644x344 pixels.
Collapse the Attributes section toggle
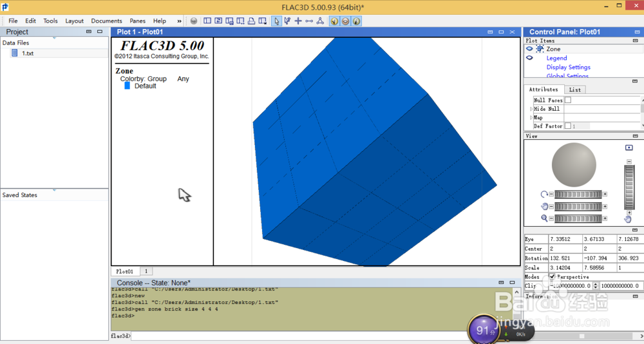[635, 81]
